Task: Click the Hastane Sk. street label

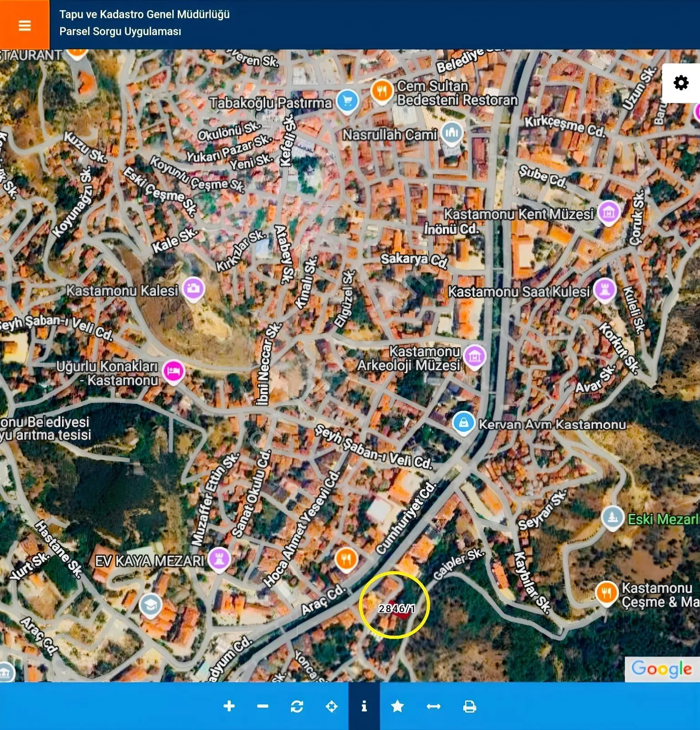Action: [59, 550]
